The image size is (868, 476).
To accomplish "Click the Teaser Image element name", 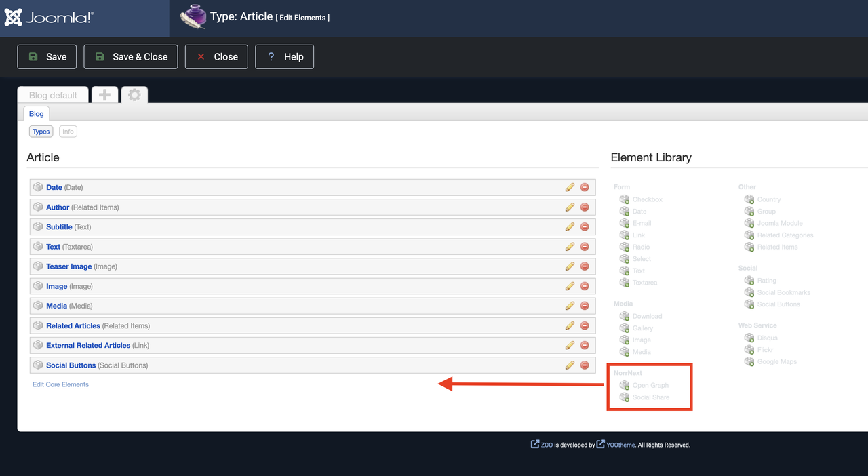I will (68, 266).
